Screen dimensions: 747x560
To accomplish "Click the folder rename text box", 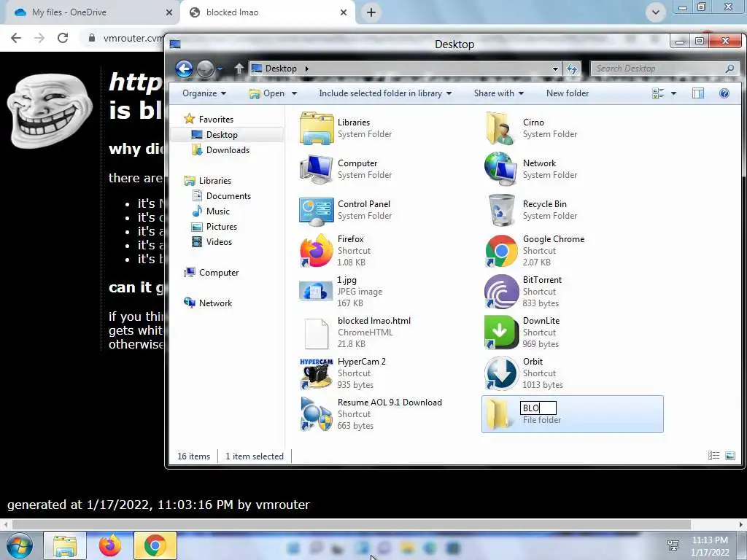I will (x=538, y=408).
